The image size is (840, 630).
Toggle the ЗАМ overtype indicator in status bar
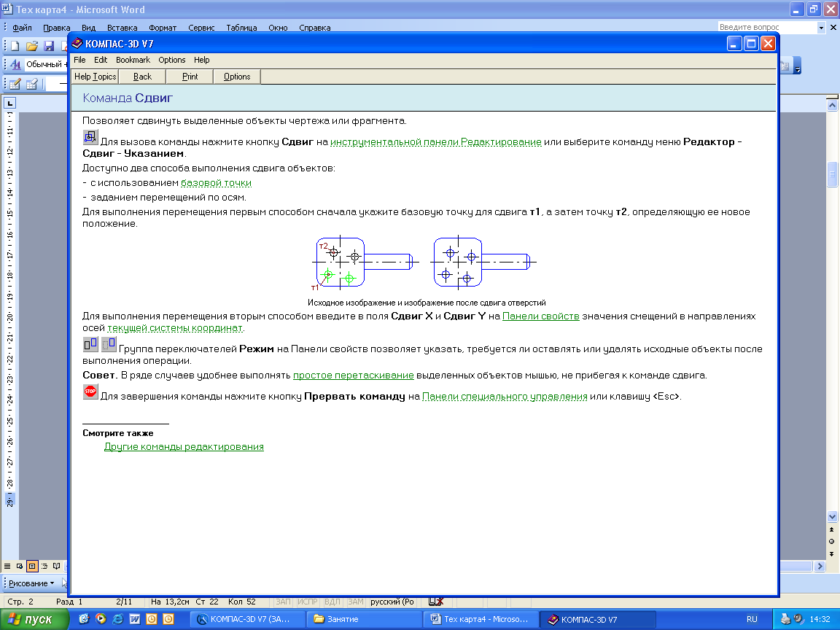(355, 602)
